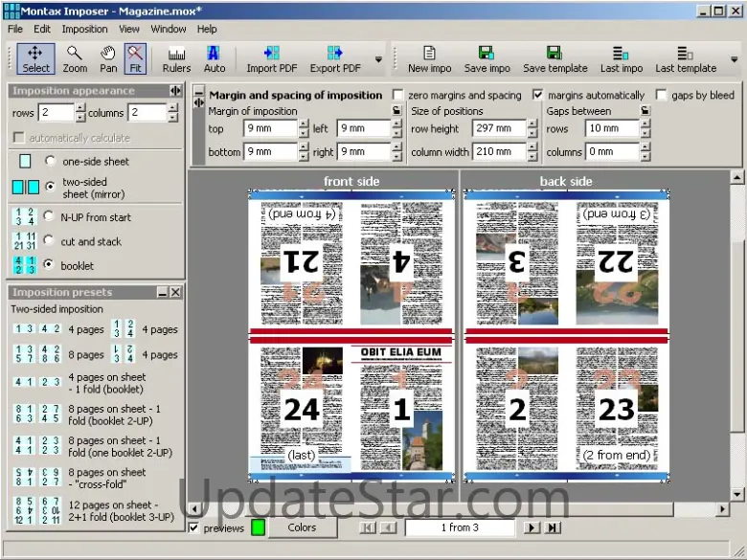Viewport: 747px width, 560px height.
Task: Toggle lock icon beside Gaps between
Action: pos(645,110)
